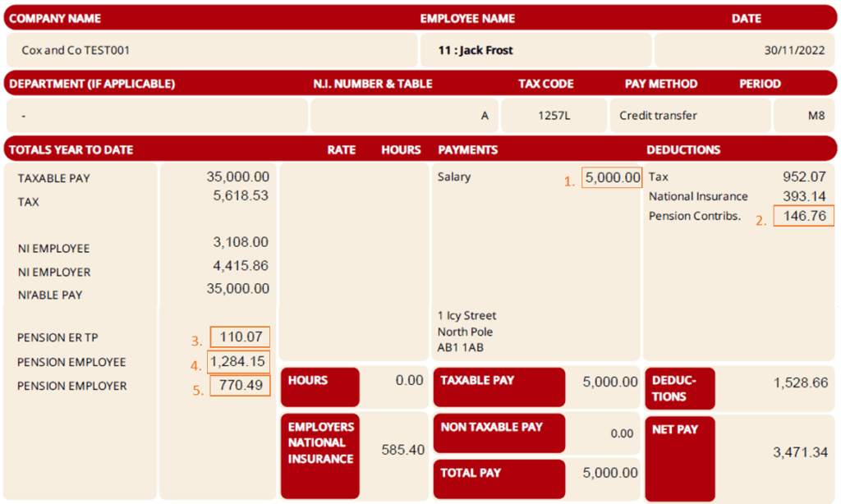
Task: Select the NI'able pay value 35,000.00
Action: [x=238, y=288]
